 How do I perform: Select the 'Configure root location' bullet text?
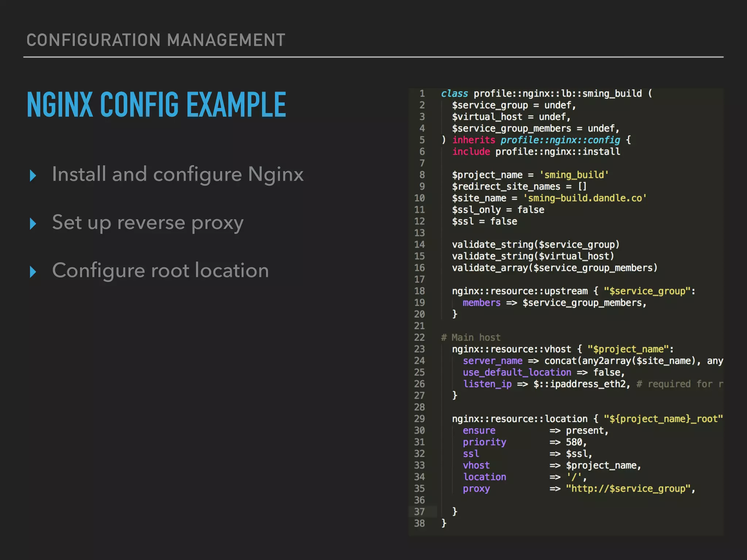coord(160,271)
